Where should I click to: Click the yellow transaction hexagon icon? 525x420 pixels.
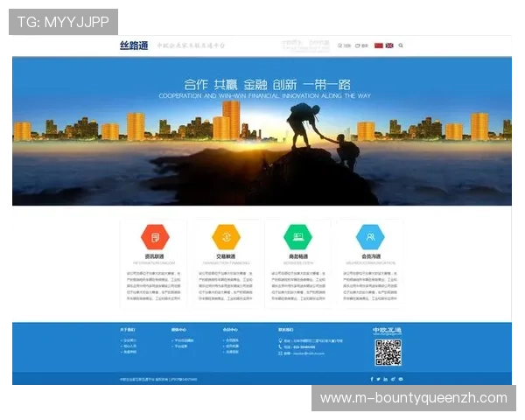227,237
